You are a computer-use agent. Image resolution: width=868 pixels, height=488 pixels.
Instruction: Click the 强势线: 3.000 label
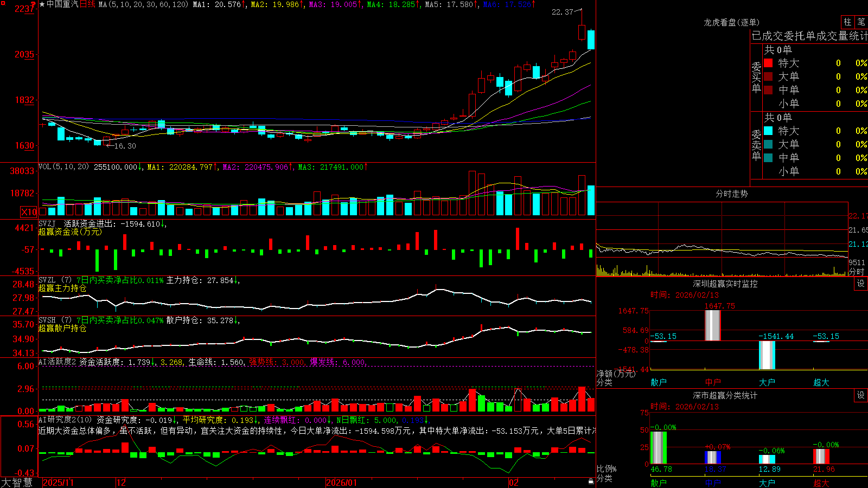coord(277,362)
